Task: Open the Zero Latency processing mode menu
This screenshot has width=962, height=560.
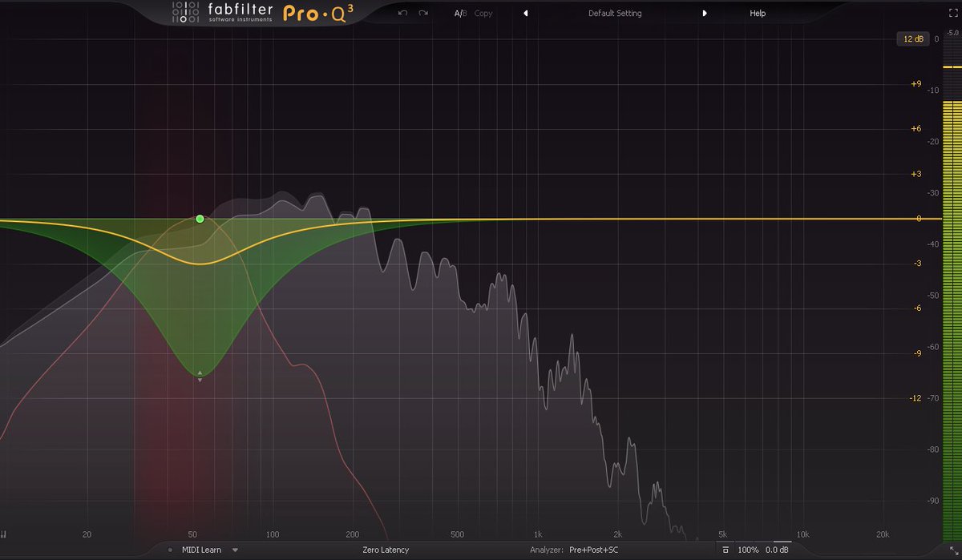Action: point(386,550)
